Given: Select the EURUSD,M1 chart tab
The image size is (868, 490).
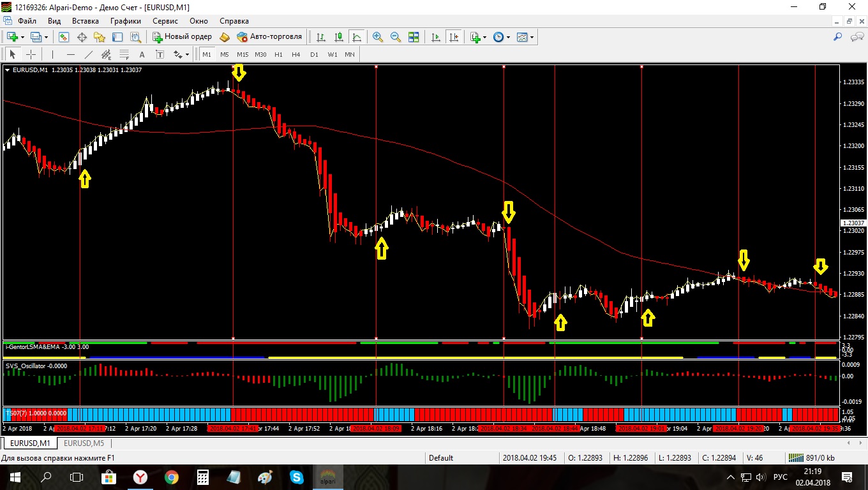Looking at the screenshot, I should point(30,443).
